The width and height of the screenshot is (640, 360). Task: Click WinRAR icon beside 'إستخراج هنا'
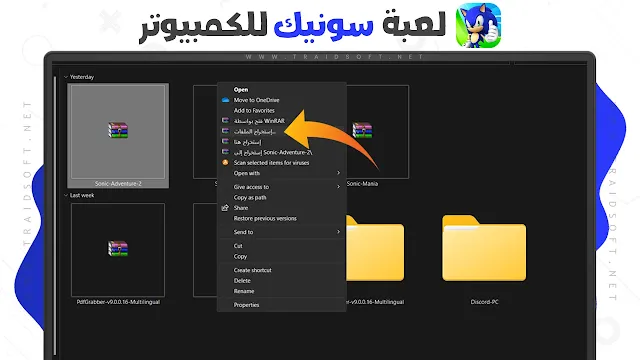[x=225, y=142]
